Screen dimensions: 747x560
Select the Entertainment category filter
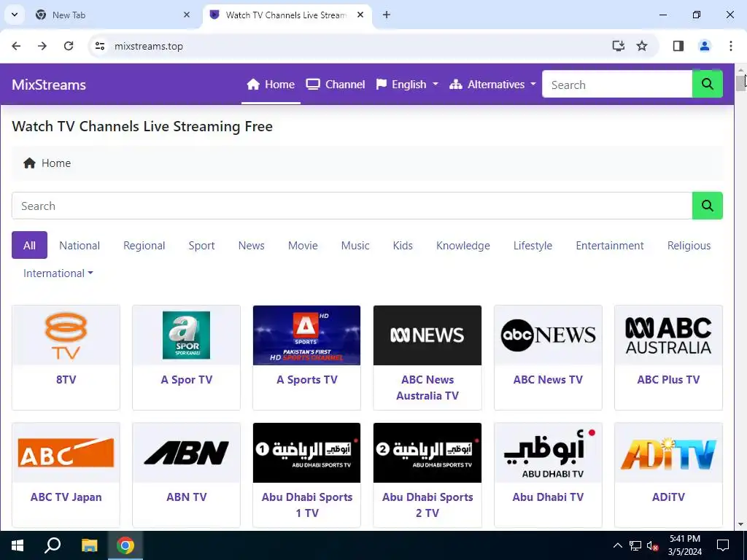(x=610, y=245)
